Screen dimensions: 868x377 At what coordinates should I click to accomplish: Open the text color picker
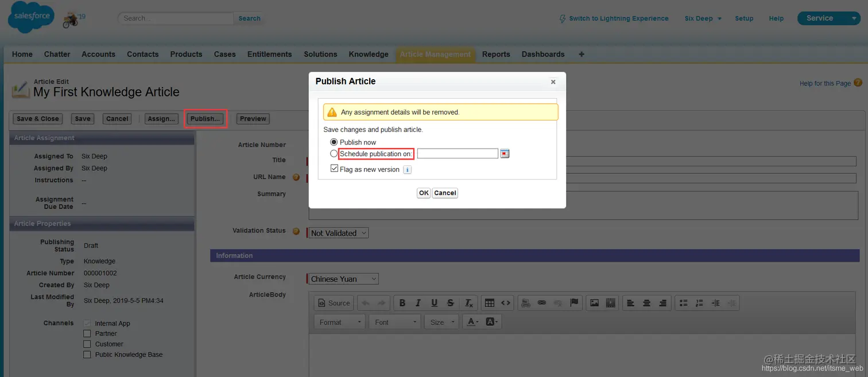click(473, 322)
